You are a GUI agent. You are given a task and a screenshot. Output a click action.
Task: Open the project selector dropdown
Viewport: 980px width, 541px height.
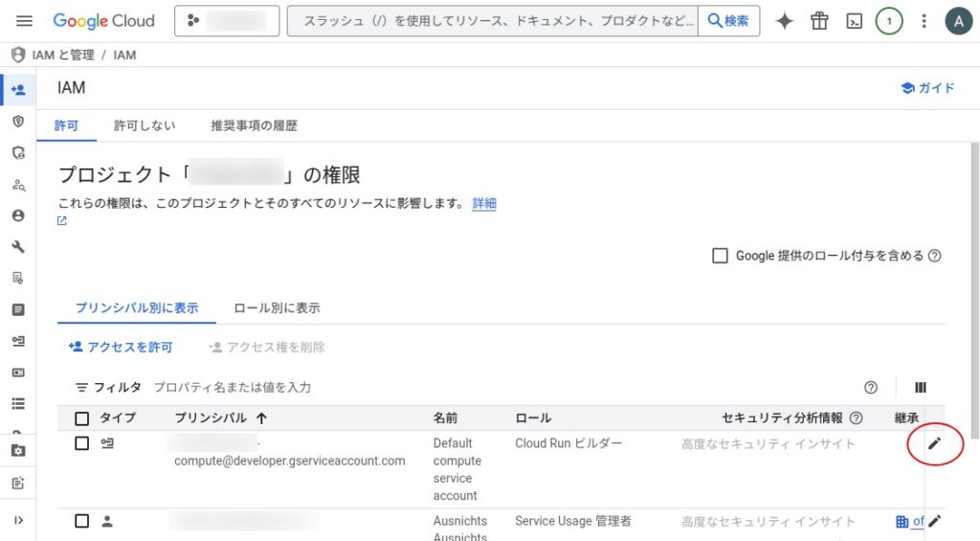point(227,21)
